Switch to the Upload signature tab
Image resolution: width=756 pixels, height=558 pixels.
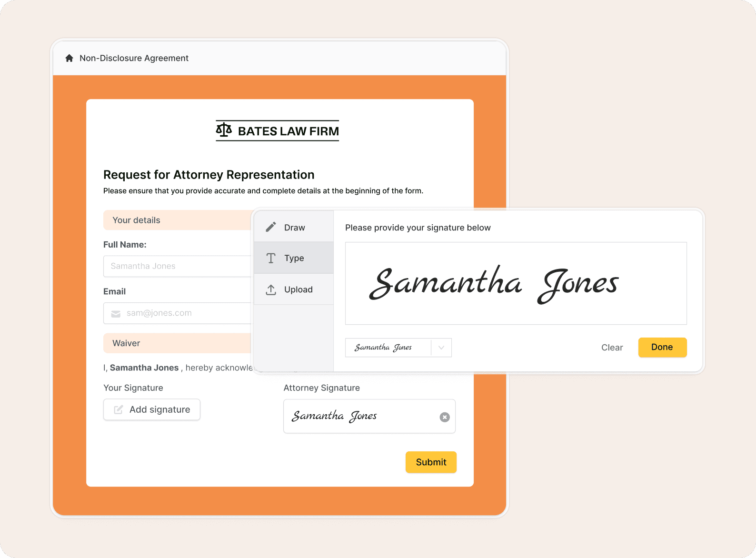(294, 289)
